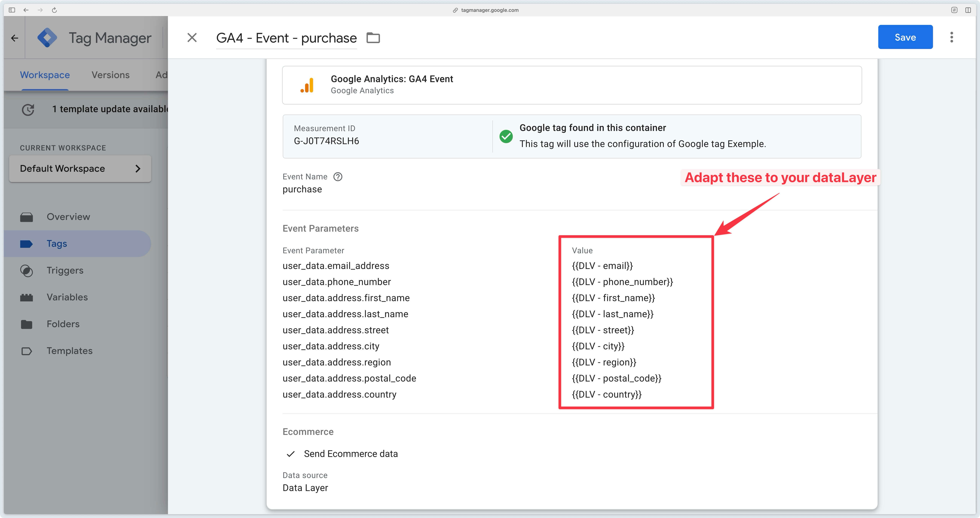Open the 1 template update available notice

tap(110, 109)
